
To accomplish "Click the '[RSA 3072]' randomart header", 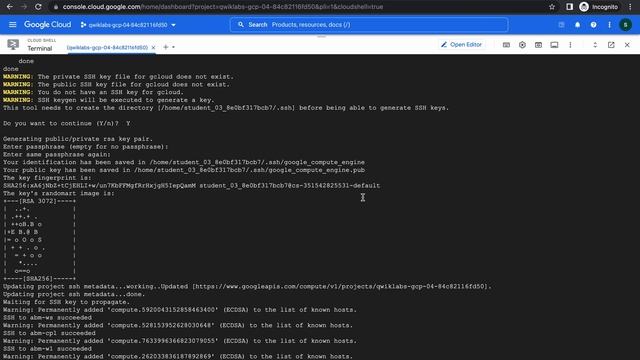I will (x=40, y=201).
